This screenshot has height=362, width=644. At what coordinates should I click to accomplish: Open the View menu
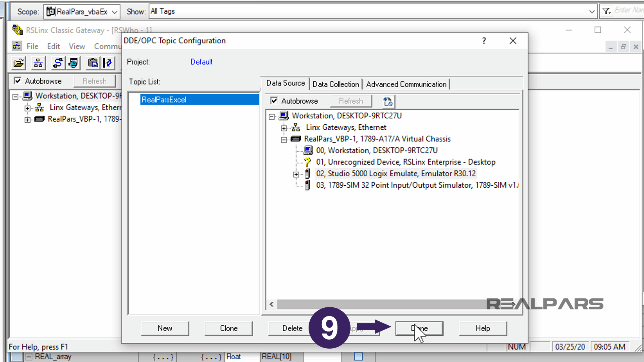pos(77,46)
